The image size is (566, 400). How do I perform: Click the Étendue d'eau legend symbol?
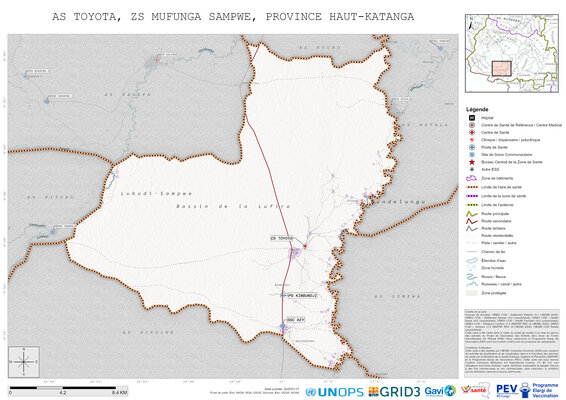click(472, 260)
